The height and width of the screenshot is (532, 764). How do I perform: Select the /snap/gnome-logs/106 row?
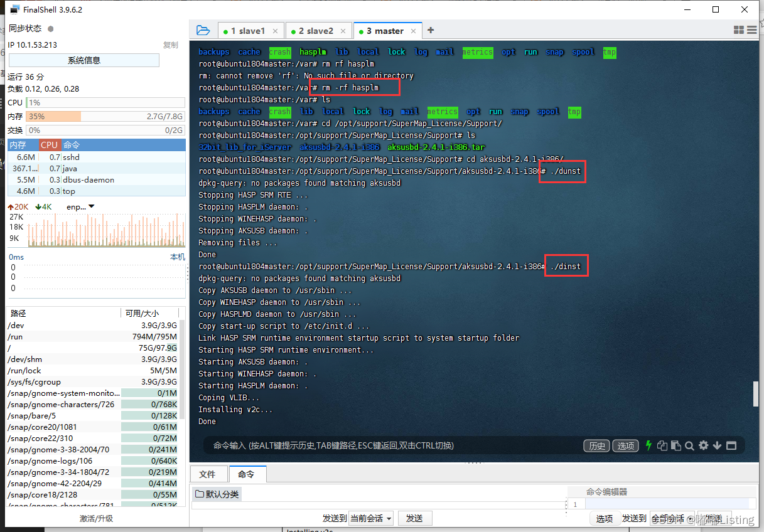pos(93,460)
